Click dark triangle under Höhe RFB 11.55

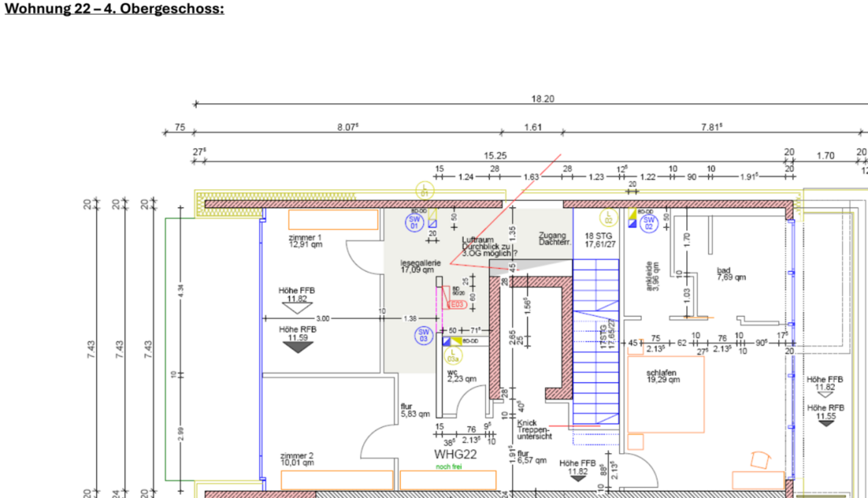pos(826,423)
